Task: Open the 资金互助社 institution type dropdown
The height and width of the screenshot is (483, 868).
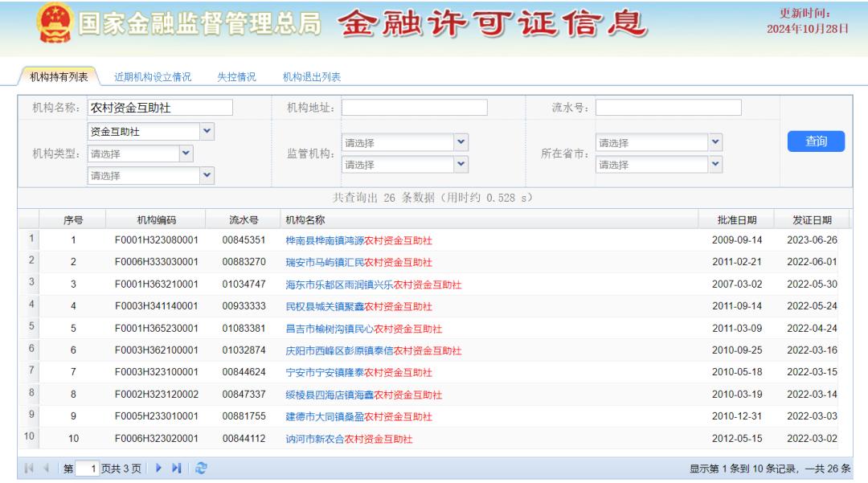Action: [x=207, y=131]
